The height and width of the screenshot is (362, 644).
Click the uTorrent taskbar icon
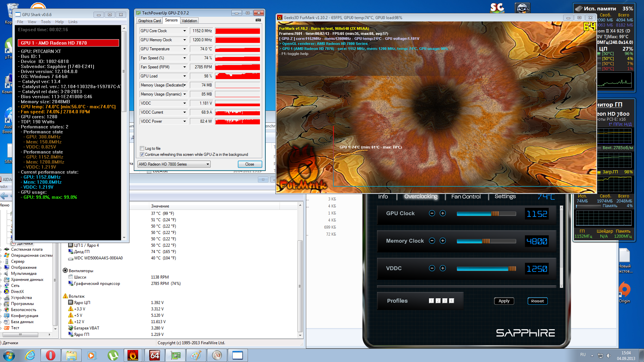click(113, 355)
